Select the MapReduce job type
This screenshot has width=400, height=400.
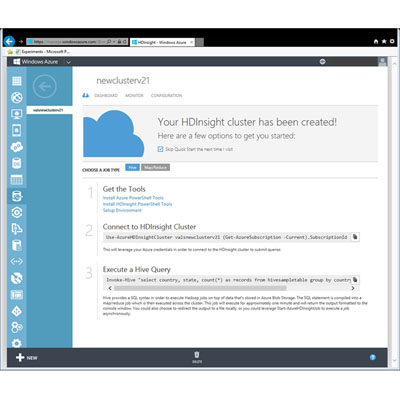(x=155, y=167)
